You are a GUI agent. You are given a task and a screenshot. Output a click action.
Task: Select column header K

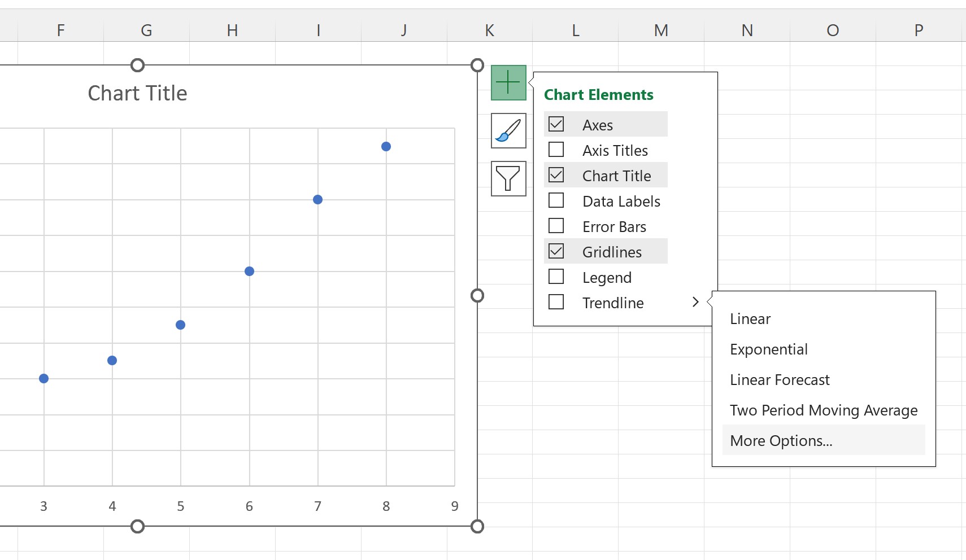tap(489, 30)
